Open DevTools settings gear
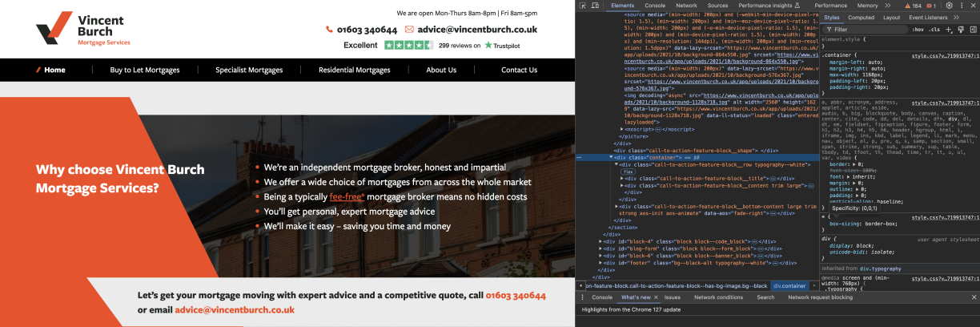Screen dimensions: 980x327 coord(949,6)
